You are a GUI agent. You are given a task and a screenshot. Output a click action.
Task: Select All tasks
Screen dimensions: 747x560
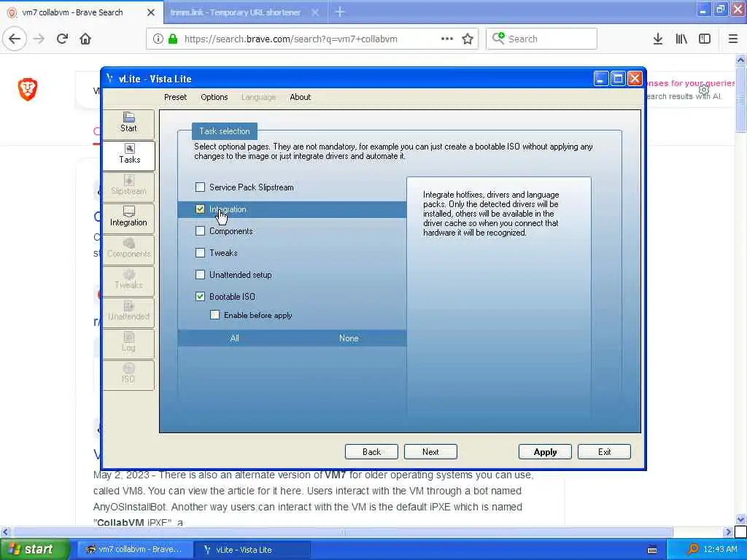pyautogui.click(x=234, y=338)
